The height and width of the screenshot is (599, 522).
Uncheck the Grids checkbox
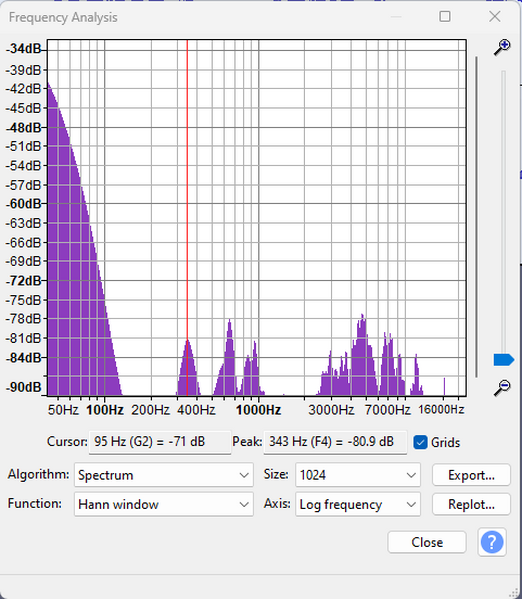[x=420, y=442]
